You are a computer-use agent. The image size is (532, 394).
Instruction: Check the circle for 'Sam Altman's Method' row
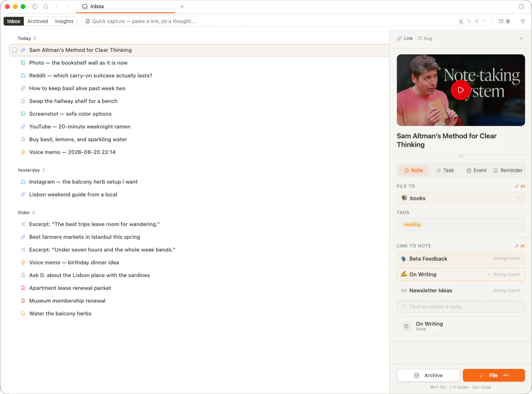[x=14, y=50]
